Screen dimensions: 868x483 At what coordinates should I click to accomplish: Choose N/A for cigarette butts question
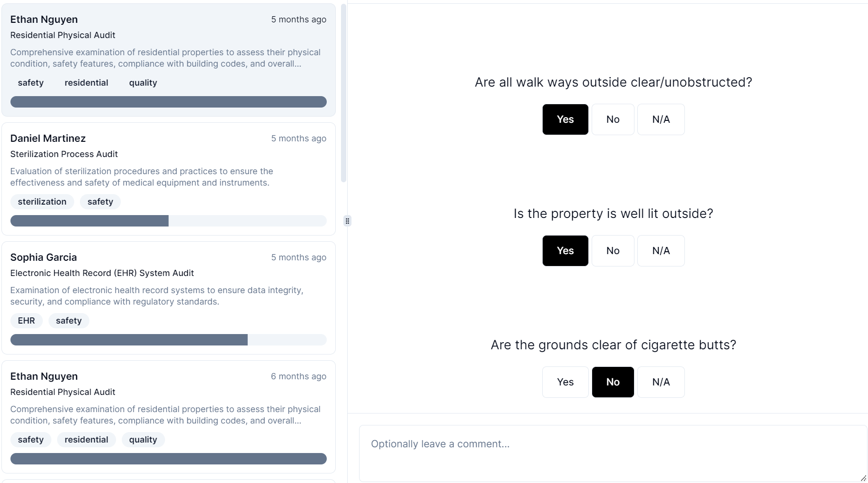click(661, 382)
